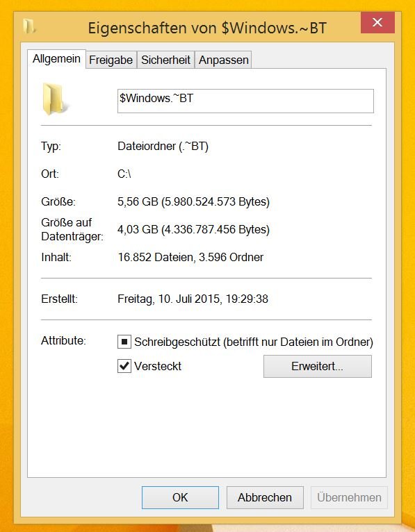Open advanced attributes via Erweitert button
The height and width of the screenshot is (532, 415).
(318, 367)
